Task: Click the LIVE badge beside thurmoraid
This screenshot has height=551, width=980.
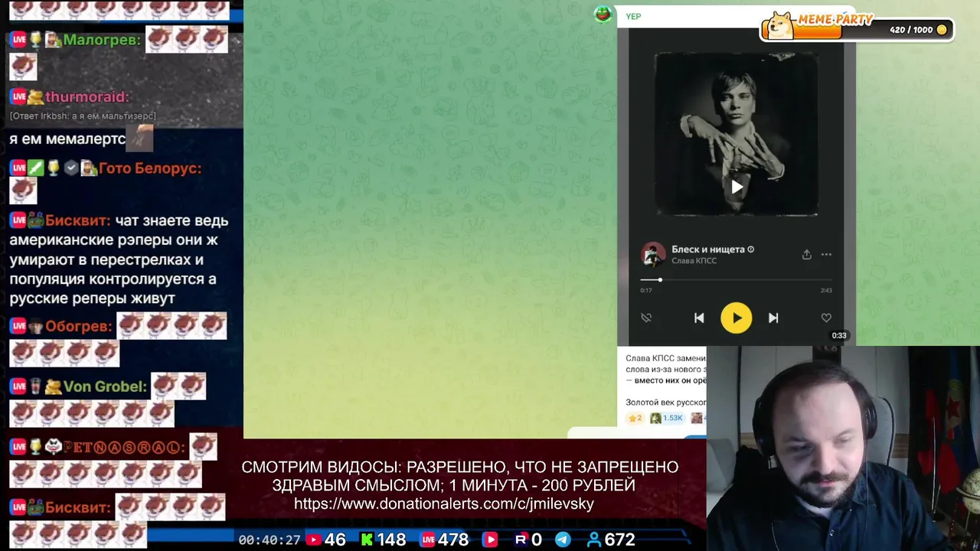Action: pyautogui.click(x=18, y=96)
